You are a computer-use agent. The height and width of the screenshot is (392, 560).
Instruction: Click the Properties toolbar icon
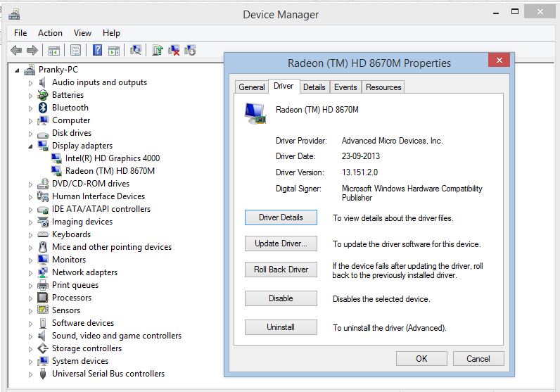[75, 50]
